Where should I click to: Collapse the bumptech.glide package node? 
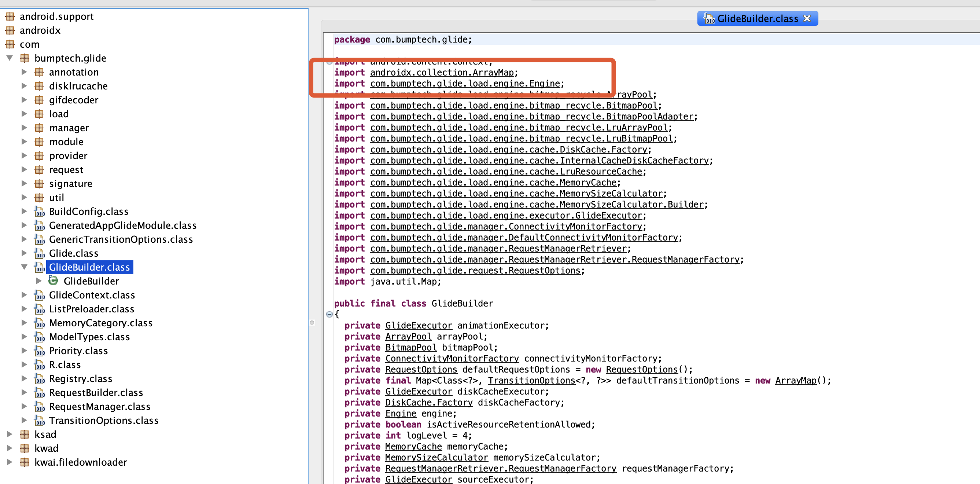10,58
